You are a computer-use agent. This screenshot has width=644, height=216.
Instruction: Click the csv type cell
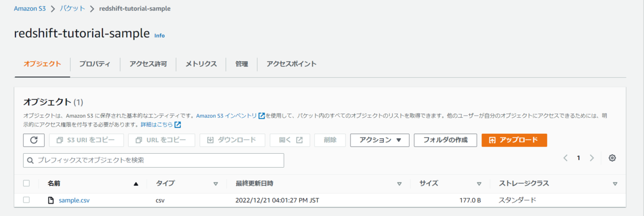(161, 200)
